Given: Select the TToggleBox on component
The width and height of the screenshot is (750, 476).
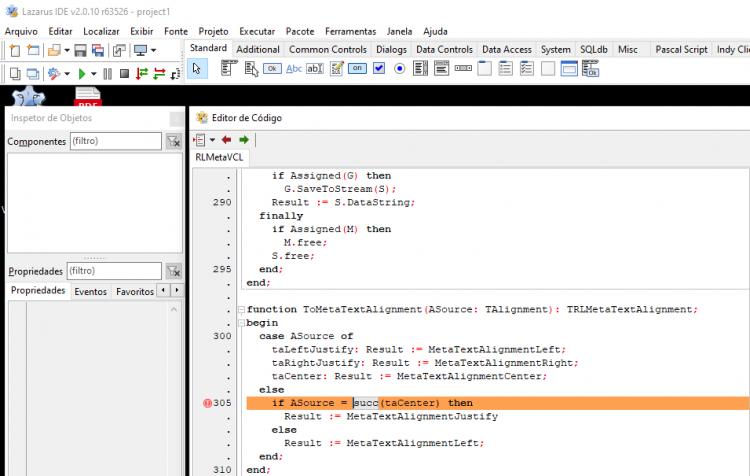Looking at the screenshot, I should tap(357, 68).
